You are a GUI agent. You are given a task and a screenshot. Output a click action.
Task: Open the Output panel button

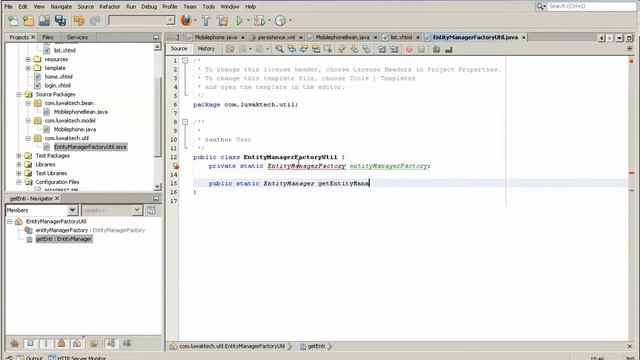click(x=30, y=358)
